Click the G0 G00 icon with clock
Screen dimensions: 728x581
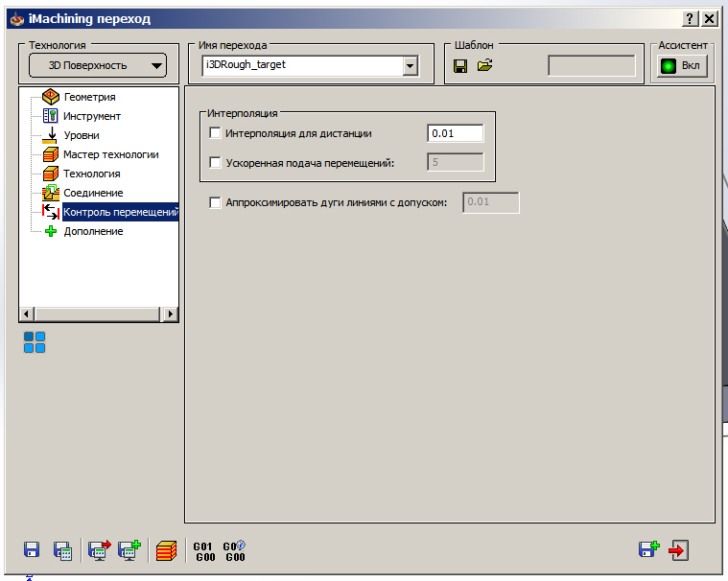[x=234, y=551]
